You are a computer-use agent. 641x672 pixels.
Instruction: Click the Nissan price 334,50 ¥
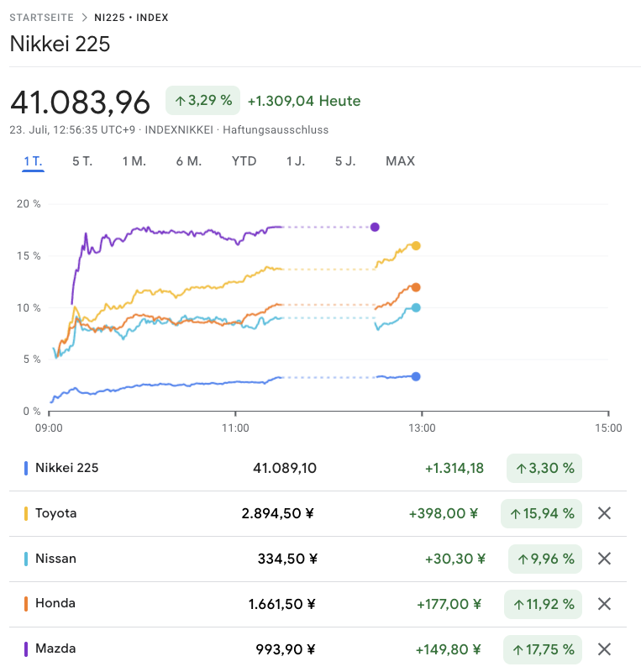tap(287, 559)
